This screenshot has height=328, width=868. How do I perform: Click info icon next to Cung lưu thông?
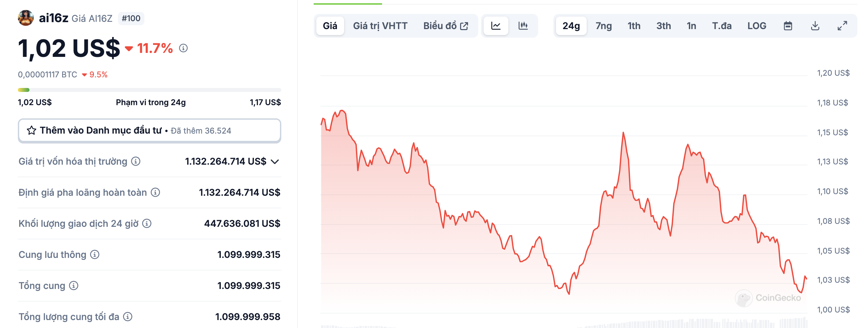tap(95, 255)
